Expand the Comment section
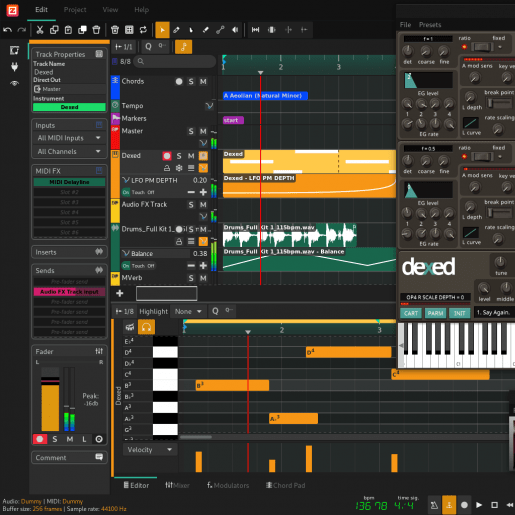The height and width of the screenshot is (515, 515). [x=69, y=458]
